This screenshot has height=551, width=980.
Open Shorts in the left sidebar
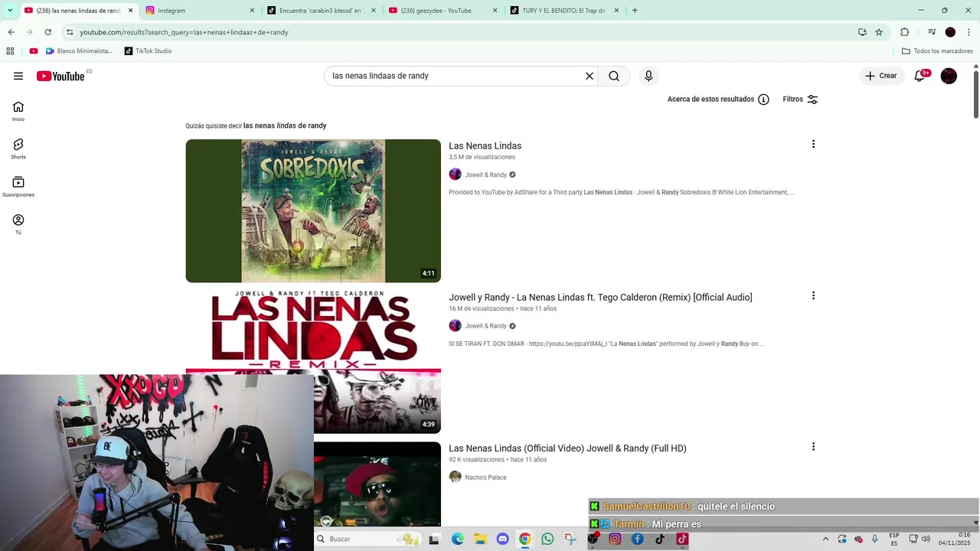(18, 149)
